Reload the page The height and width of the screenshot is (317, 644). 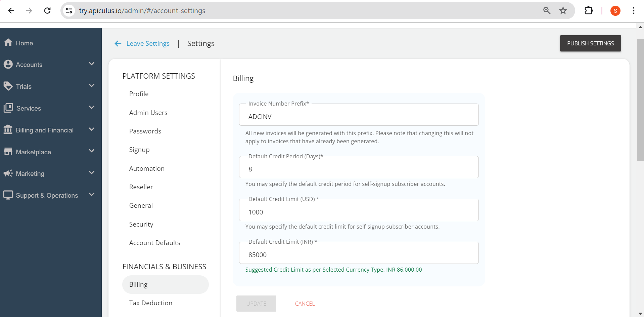(x=47, y=10)
